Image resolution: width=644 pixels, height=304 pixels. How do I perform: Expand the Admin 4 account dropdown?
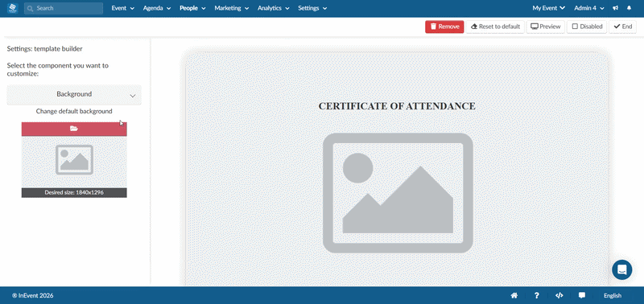589,8
